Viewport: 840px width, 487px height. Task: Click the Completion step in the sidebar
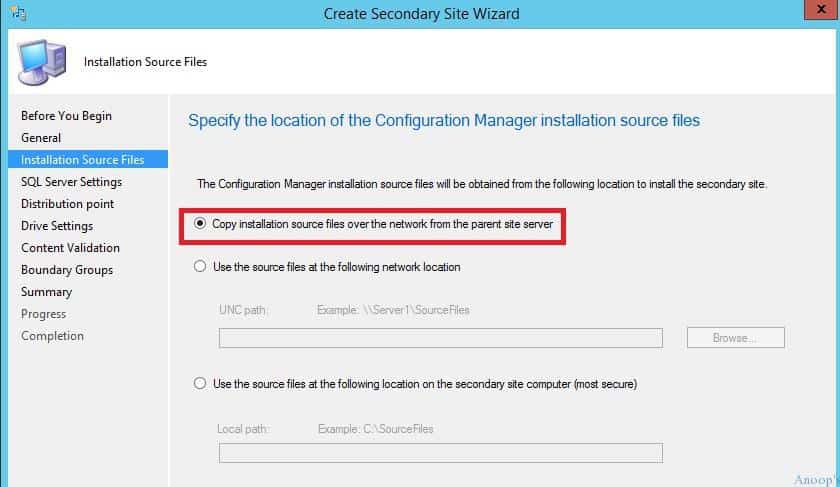tap(52, 335)
